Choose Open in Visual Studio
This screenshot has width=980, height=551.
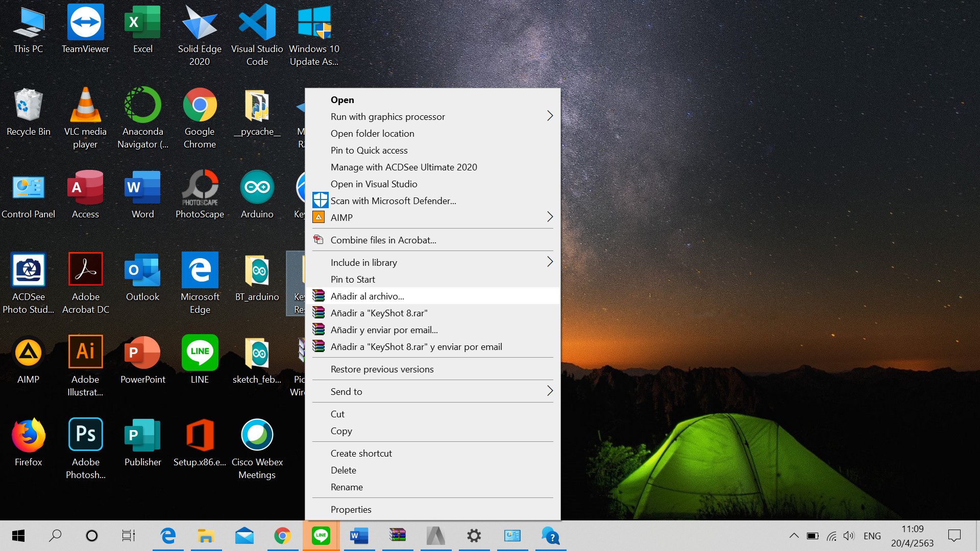tap(432, 184)
